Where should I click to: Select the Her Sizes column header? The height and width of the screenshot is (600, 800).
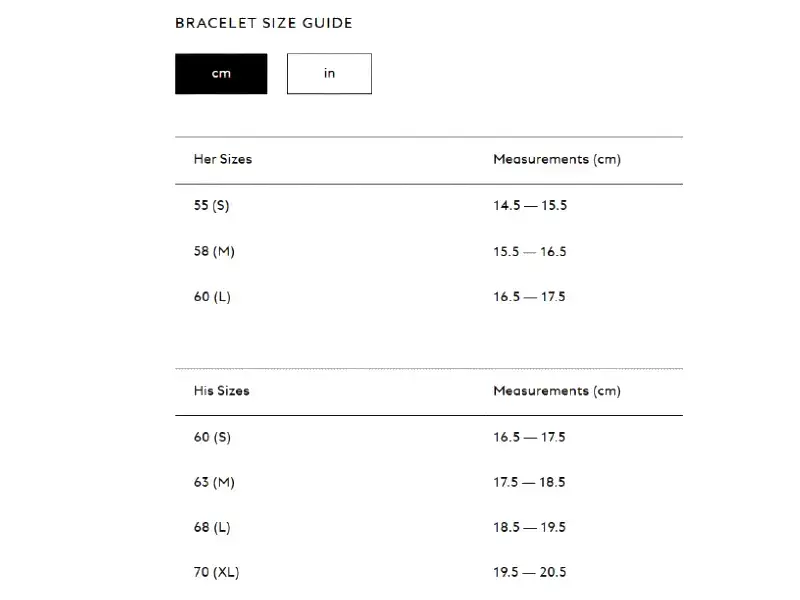pyautogui.click(x=223, y=160)
